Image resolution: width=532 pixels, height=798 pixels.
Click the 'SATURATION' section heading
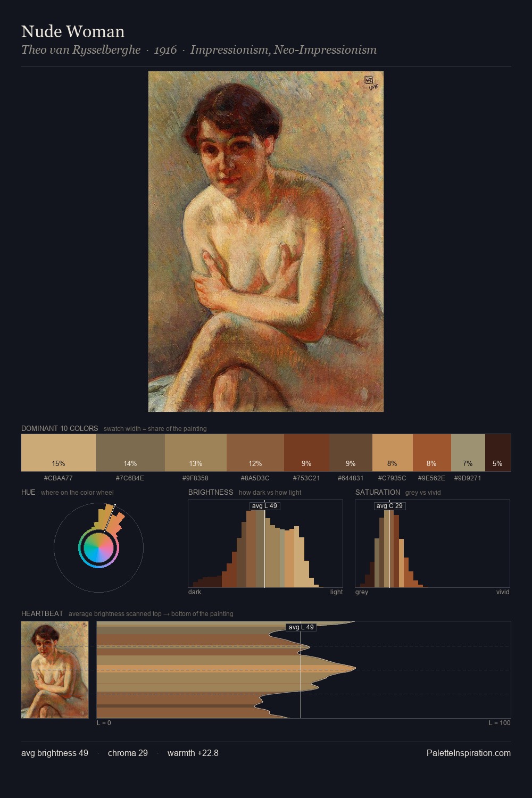pos(378,492)
